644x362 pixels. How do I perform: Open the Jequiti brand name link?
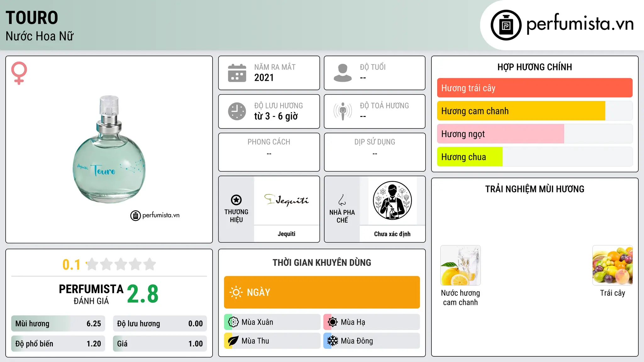pyautogui.click(x=286, y=234)
